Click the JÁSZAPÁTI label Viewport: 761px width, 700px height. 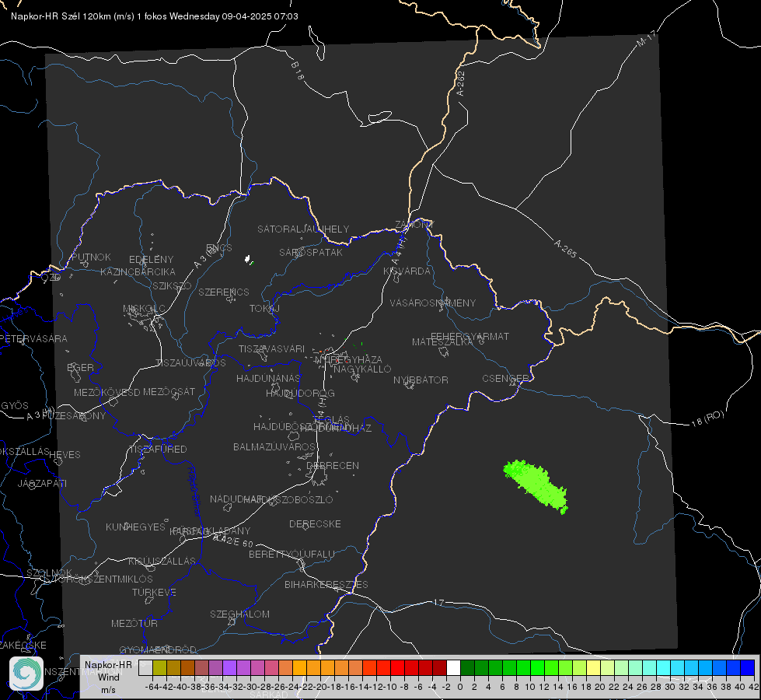(42, 483)
